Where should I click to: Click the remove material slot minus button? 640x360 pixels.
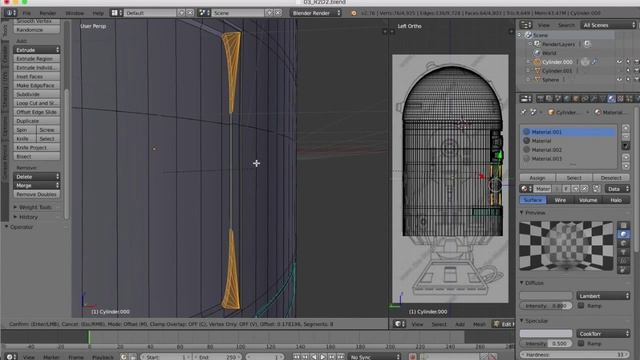(626, 137)
